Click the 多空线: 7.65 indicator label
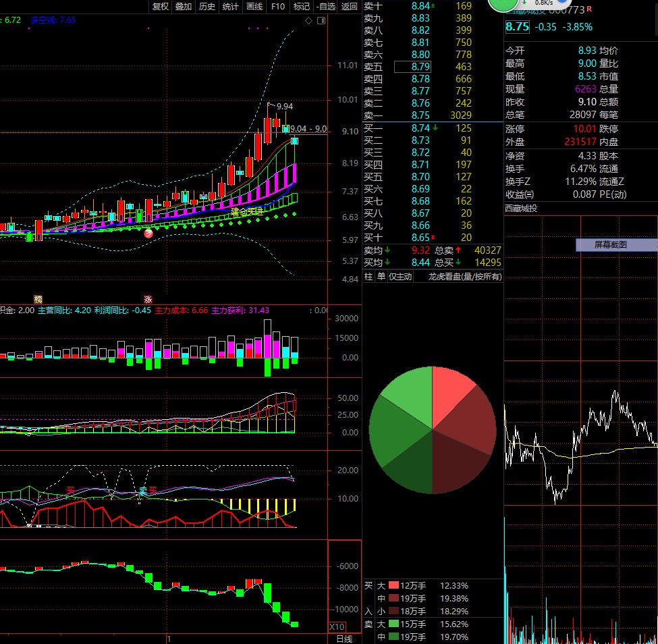This screenshot has width=658, height=644. pos(53,20)
